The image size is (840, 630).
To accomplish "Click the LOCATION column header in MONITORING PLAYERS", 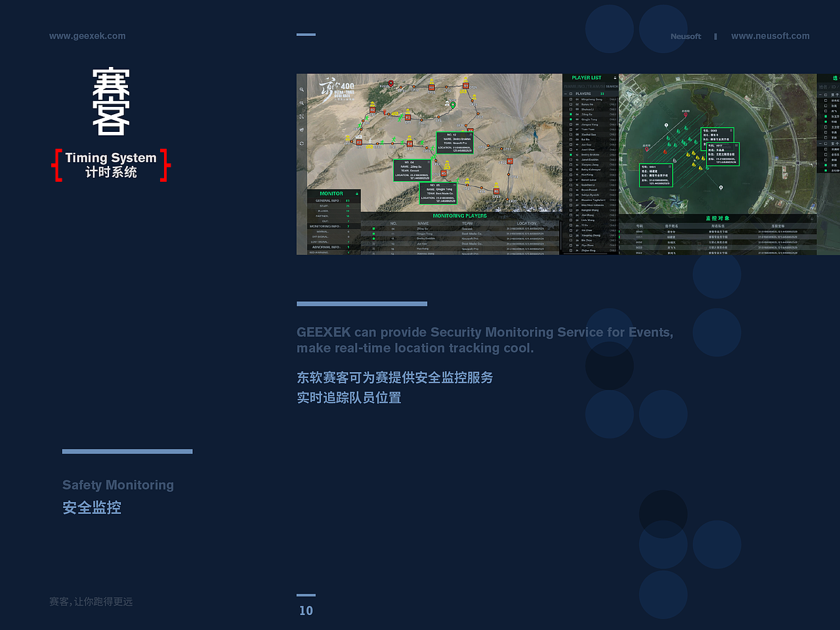I will coord(526,223).
